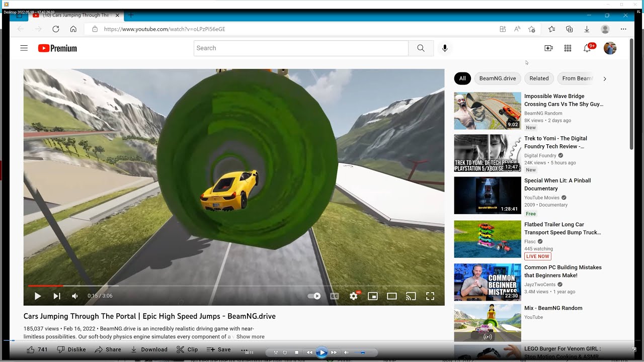
Task: Fast forward in the media overlay
Action: pyautogui.click(x=334, y=352)
